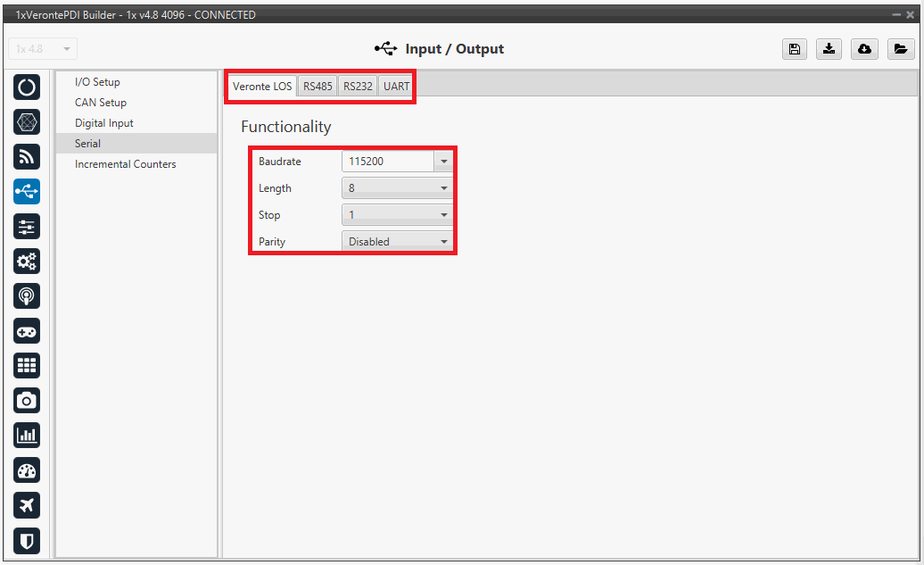Switch to the RS485 tab
This screenshot has height=565, width=924.
[318, 87]
